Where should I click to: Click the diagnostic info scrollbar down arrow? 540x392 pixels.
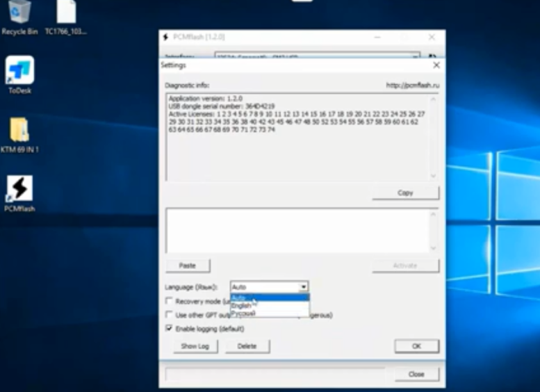tap(433, 176)
